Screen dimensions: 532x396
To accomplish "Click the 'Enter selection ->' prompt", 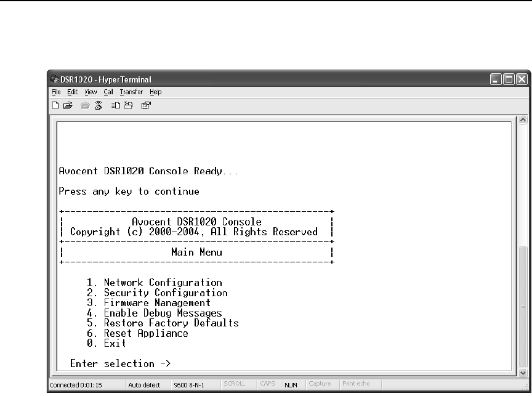I will (121, 363).
